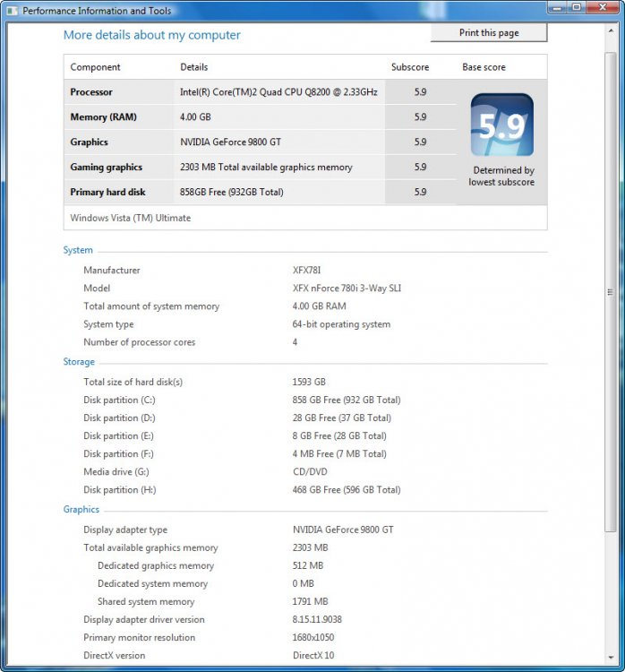Close the Performance Information and Tools window
This screenshot has width=625, height=672.
tap(603, 8)
